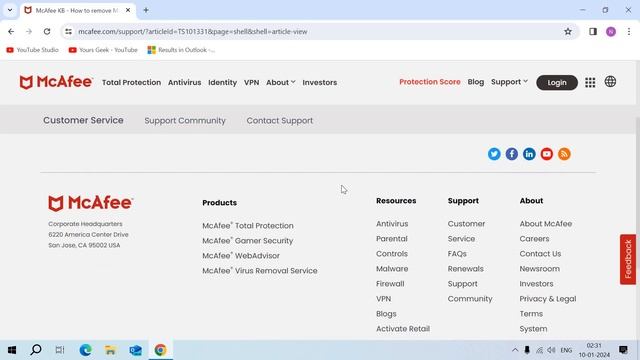Expand the Support dropdown menu
The width and height of the screenshot is (640, 360).
tap(509, 82)
